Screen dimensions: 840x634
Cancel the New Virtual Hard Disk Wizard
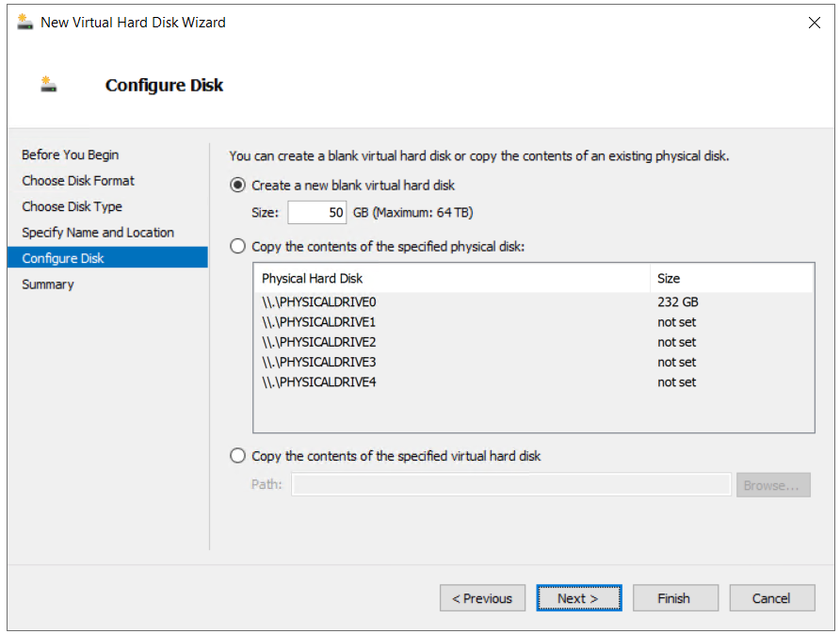tap(771, 598)
